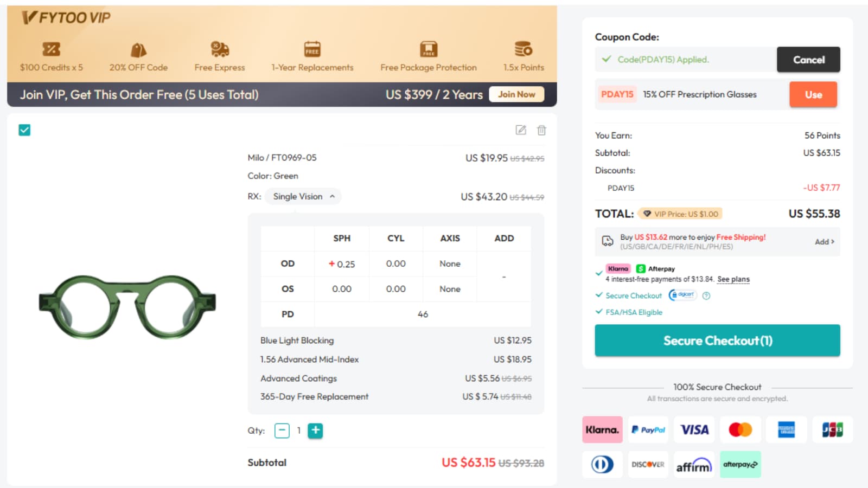Click the PDAY15 coupon tag label
868x488 pixels.
[x=617, y=94]
